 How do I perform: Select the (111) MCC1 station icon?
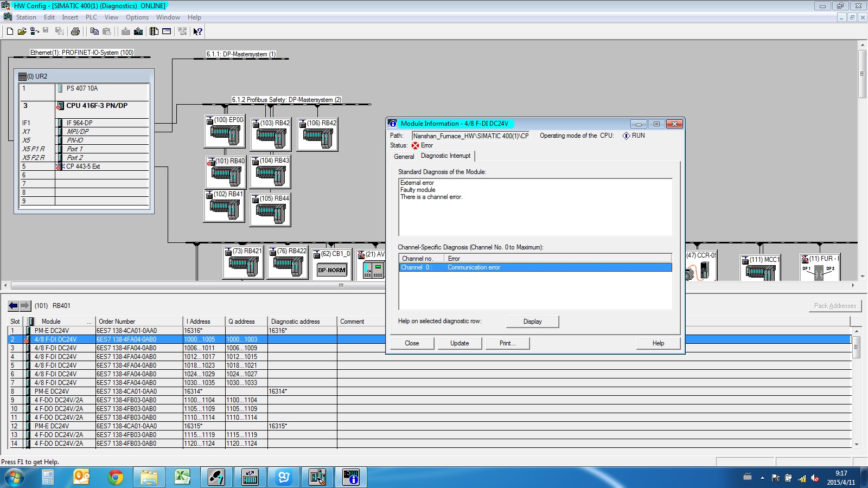point(761,268)
